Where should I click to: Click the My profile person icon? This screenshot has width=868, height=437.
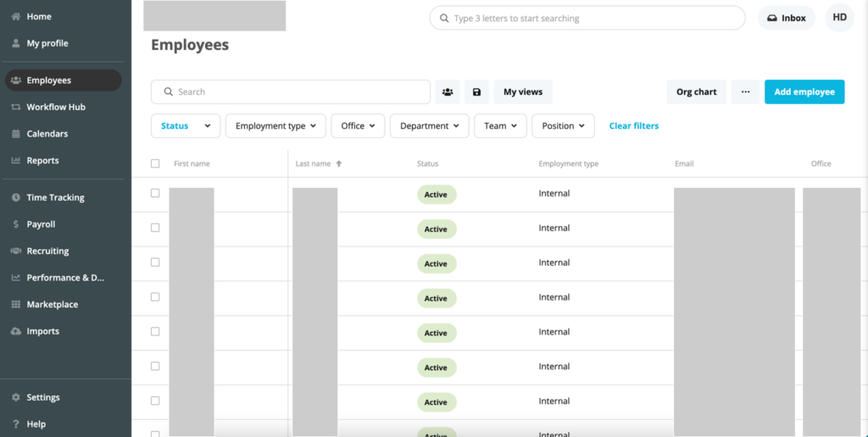[15, 43]
